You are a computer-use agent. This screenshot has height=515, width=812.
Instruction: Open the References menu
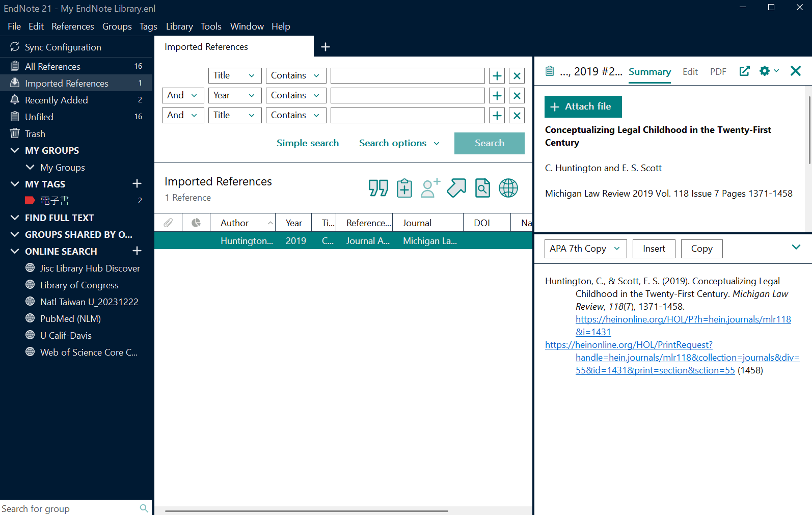pyautogui.click(x=73, y=26)
